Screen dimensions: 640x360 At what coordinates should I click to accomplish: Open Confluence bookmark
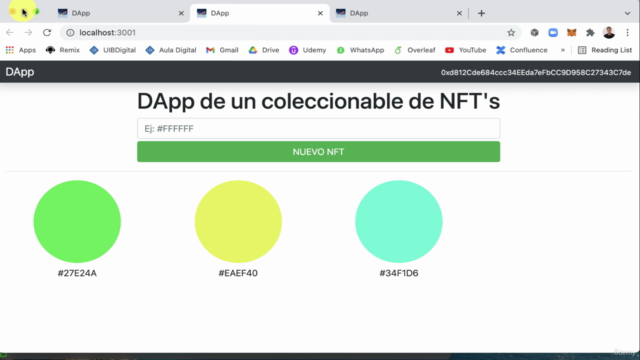click(x=522, y=50)
